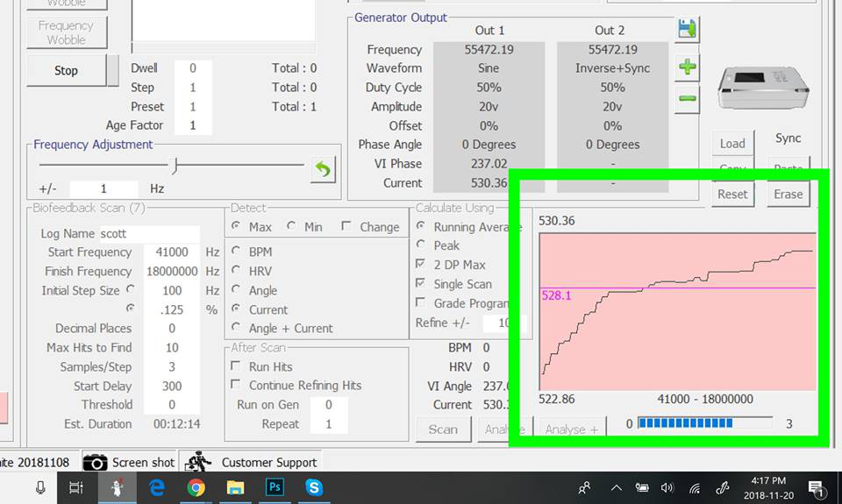Click the Scan button
The width and height of the screenshot is (842, 504).
coord(444,429)
